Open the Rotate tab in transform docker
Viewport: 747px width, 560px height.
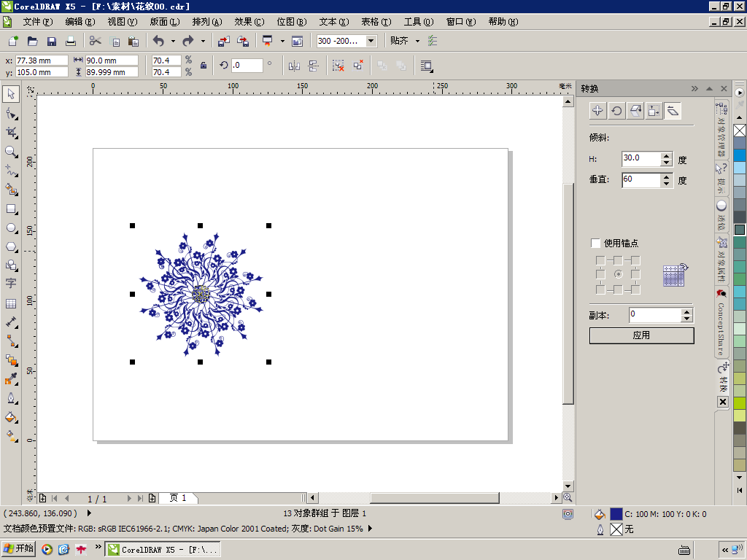(616, 111)
